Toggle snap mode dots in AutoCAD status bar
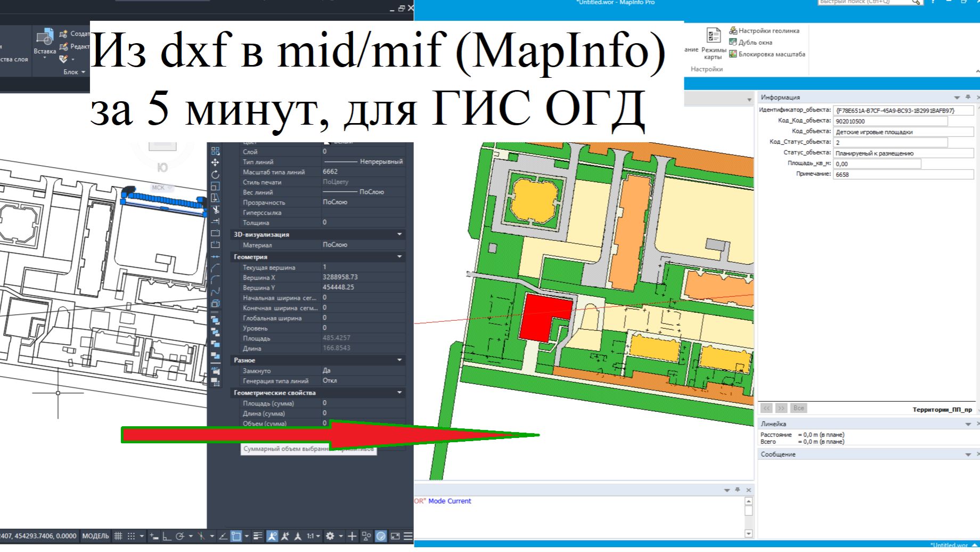 pos(131,536)
